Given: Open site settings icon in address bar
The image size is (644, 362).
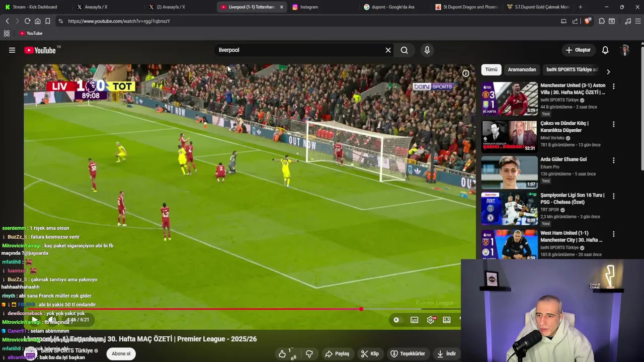Looking at the screenshot, I should pyautogui.click(x=60, y=21).
